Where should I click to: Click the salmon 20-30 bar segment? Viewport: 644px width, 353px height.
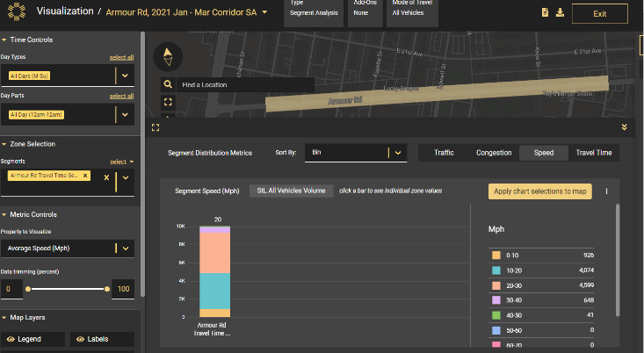coord(214,253)
